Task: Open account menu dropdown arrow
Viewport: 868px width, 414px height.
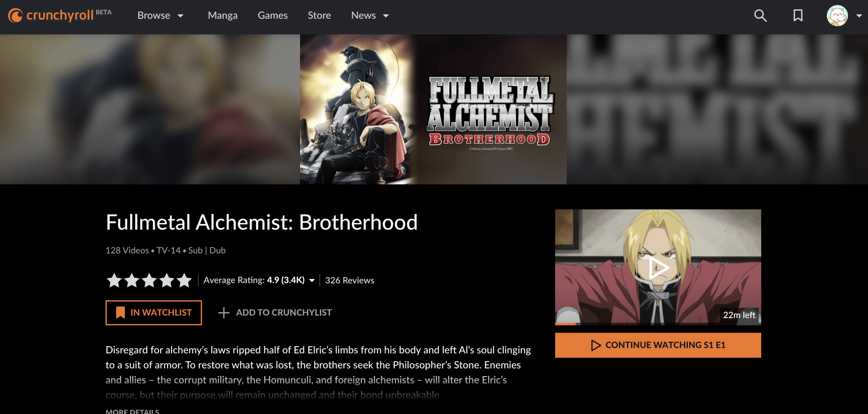Action: pyautogui.click(x=859, y=16)
